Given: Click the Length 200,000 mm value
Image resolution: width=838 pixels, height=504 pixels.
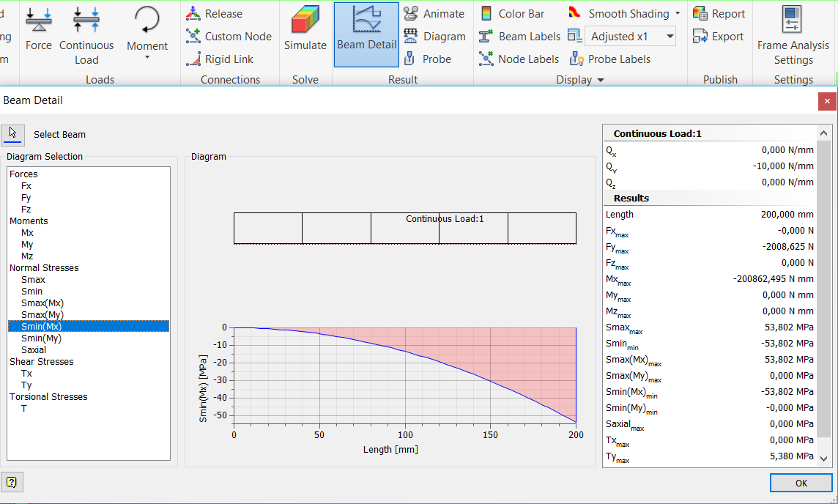Looking at the screenshot, I should [787, 215].
